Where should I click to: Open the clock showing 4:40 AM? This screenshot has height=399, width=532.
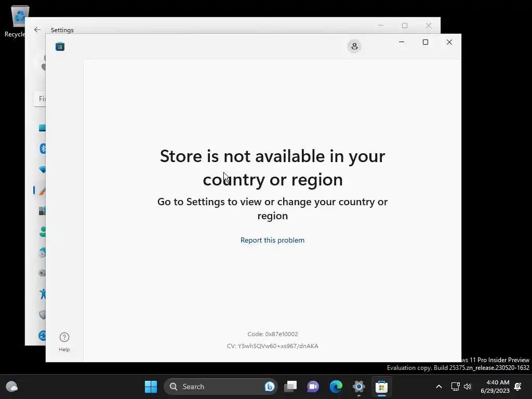[495, 387]
